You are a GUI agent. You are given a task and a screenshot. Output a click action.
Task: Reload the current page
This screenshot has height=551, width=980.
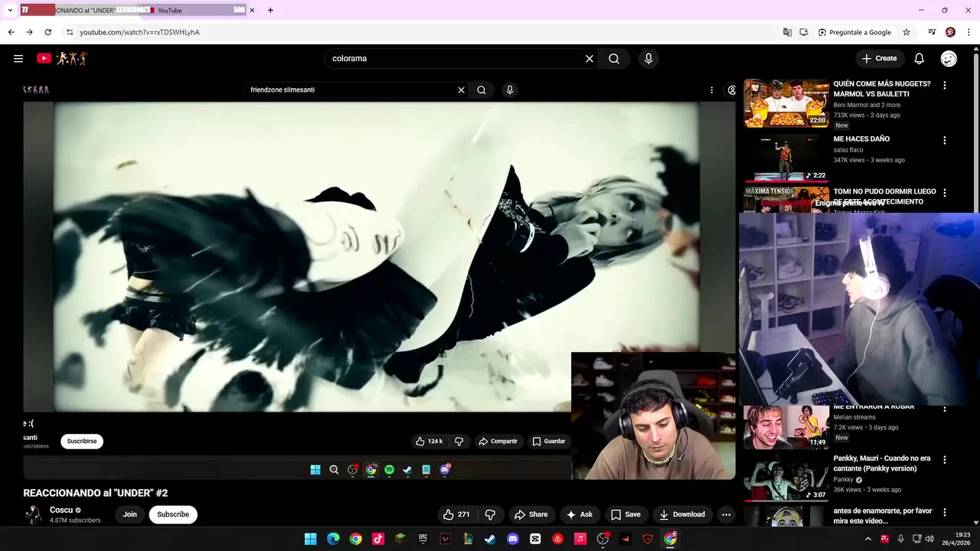pyautogui.click(x=47, y=32)
